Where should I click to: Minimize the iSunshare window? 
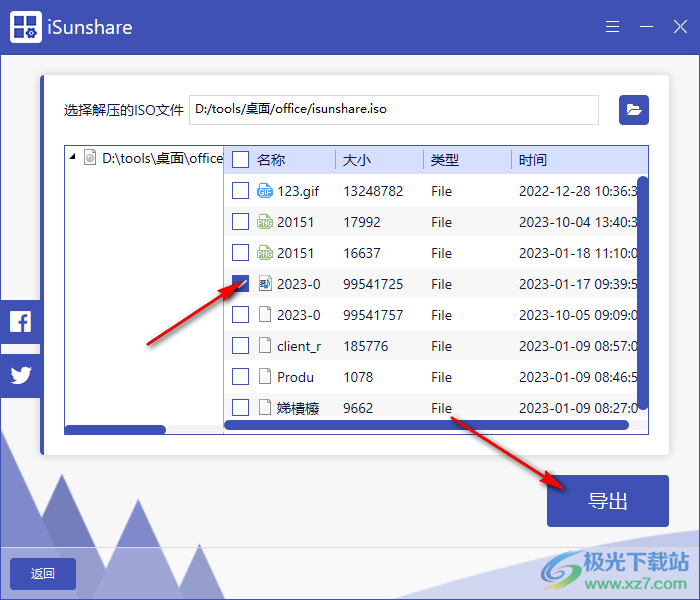646,27
